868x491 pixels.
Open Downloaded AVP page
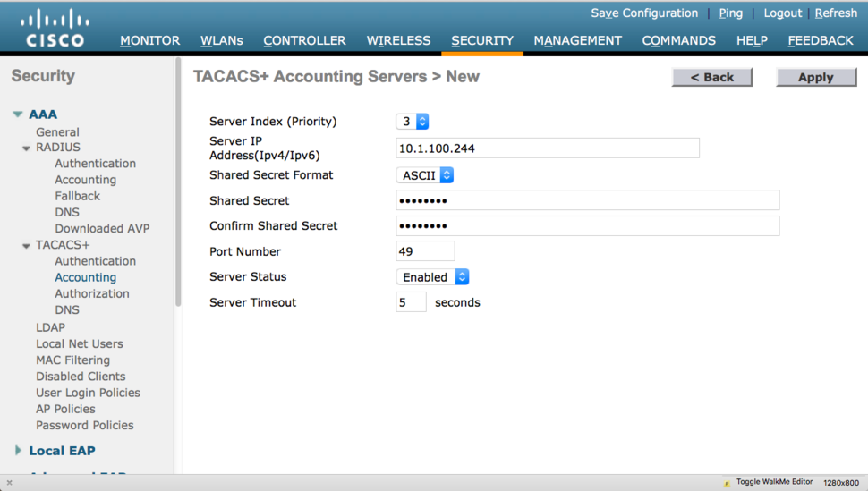[102, 229]
